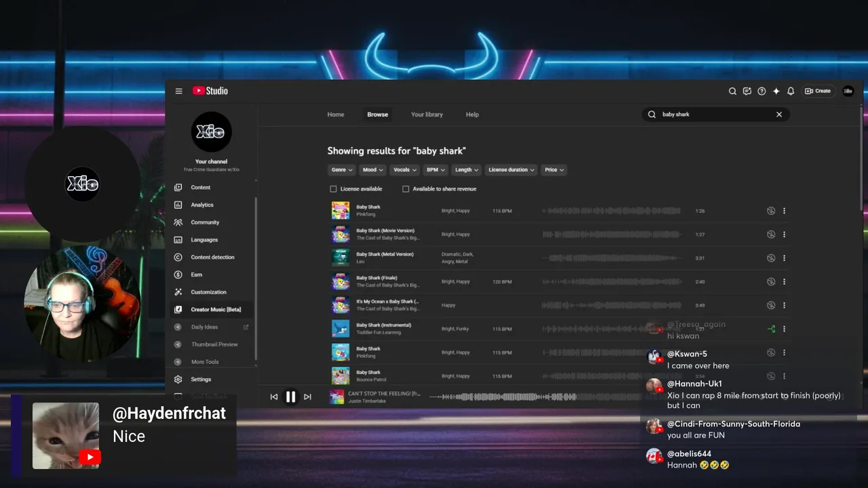Click the Create button
Screen dimensions: 868x488
pos(818,91)
